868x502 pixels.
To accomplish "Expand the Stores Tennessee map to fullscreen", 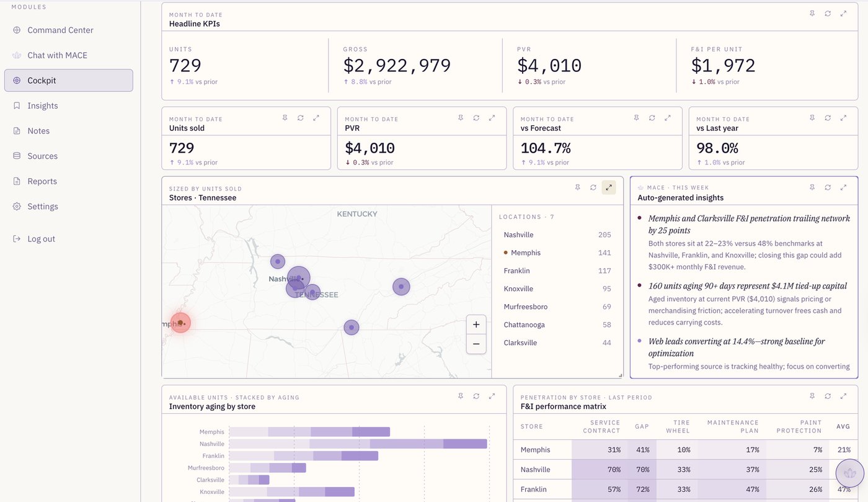I will point(609,187).
